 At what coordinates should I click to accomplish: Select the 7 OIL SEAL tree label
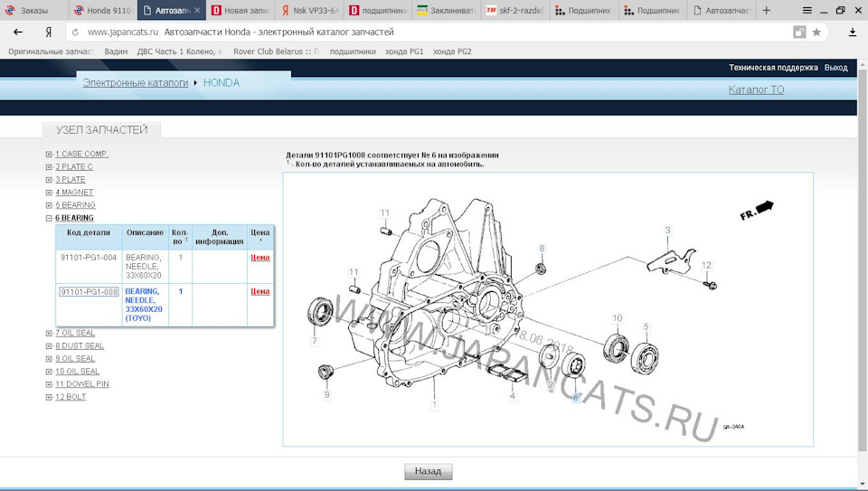coord(75,333)
